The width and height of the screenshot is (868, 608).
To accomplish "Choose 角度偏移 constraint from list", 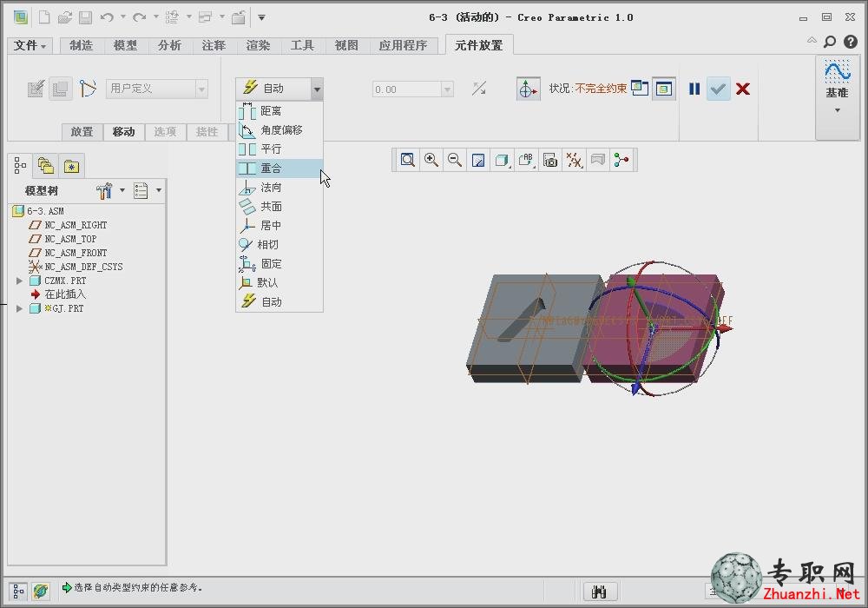I will (279, 129).
